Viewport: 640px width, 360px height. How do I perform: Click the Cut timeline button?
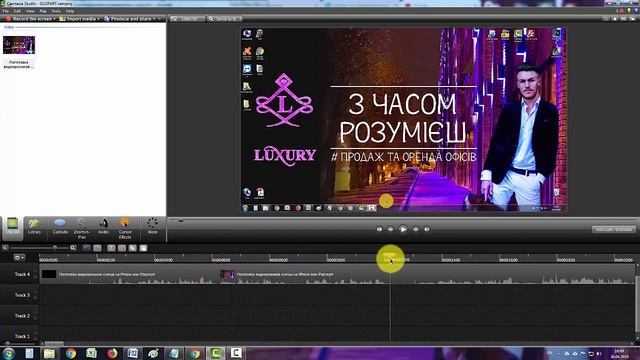click(111, 248)
